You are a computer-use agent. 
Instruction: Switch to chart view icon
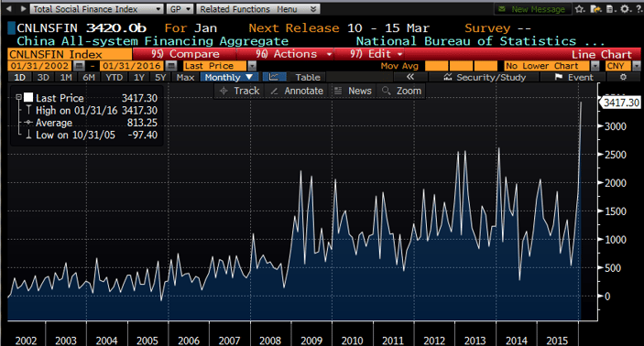pos(274,77)
